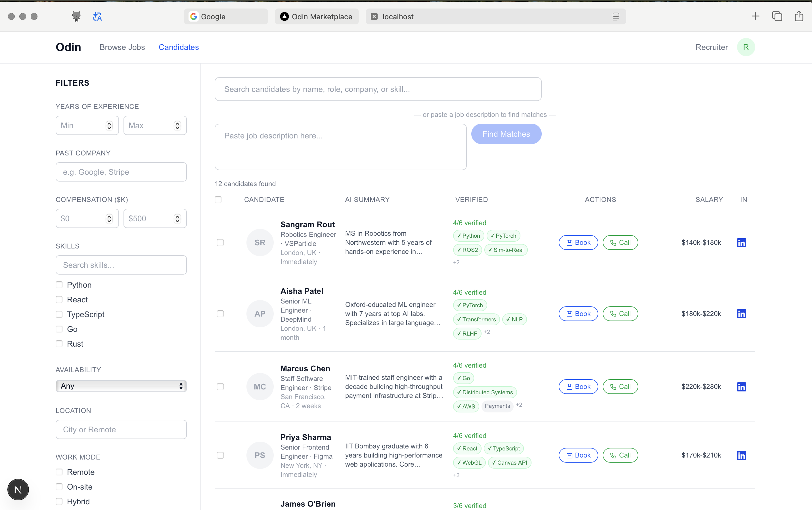This screenshot has width=812, height=510.
Task: Click the SR avatar for Sangram Rout
Action: click(x=260, y=243)
